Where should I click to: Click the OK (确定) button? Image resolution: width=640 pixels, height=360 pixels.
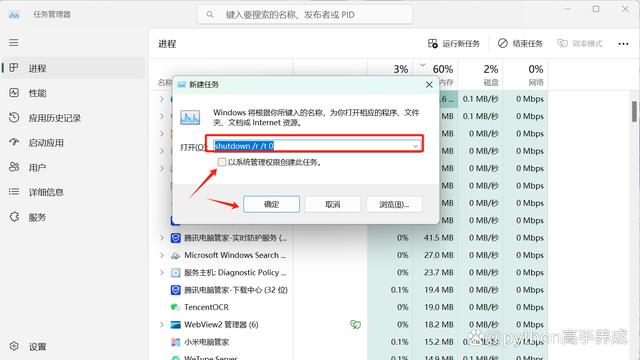(x=271, y=204)
